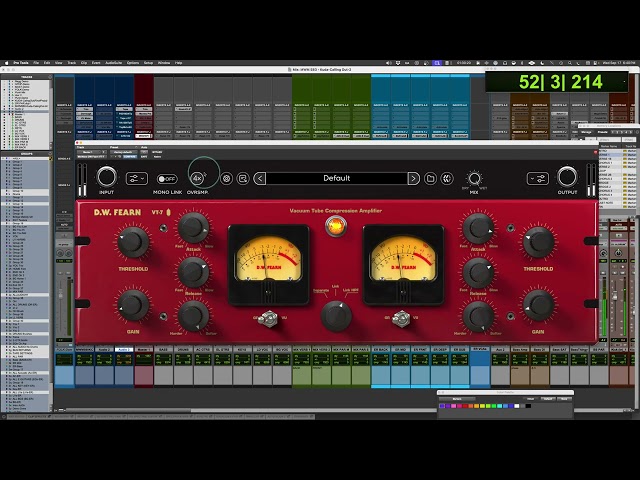Viewport: 640px width, 480px height.
Task: Click the INPUT knob
Action: click(x=107, y=177)
